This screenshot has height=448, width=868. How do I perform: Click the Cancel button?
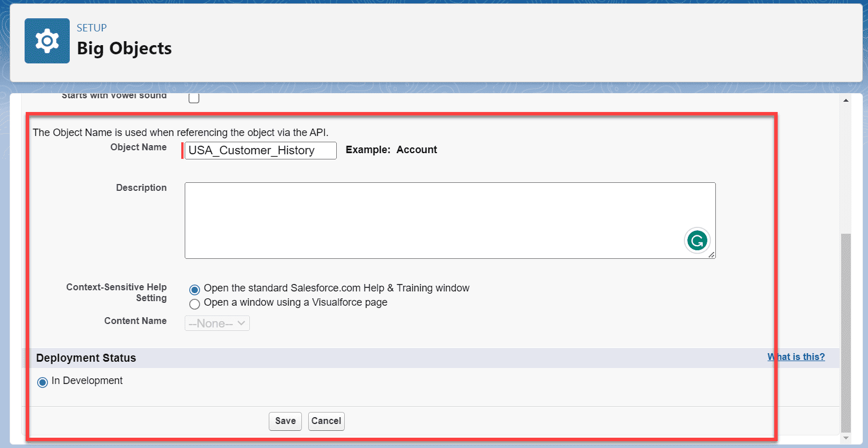click(326, 421)
